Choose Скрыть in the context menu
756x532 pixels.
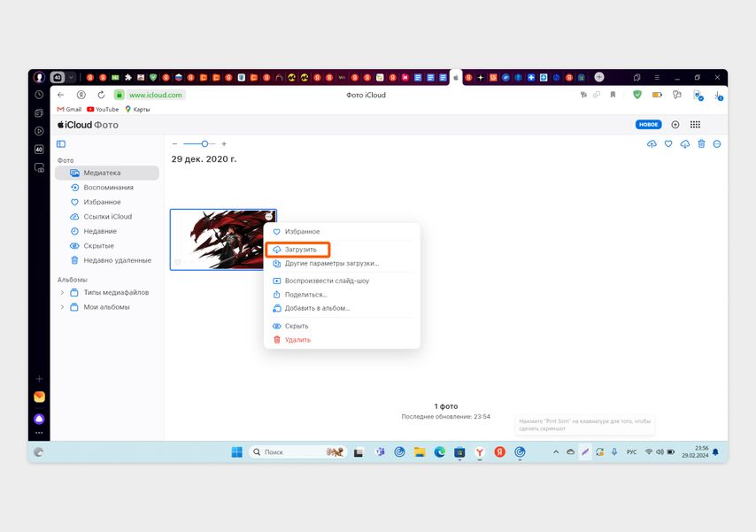(342, 326)
